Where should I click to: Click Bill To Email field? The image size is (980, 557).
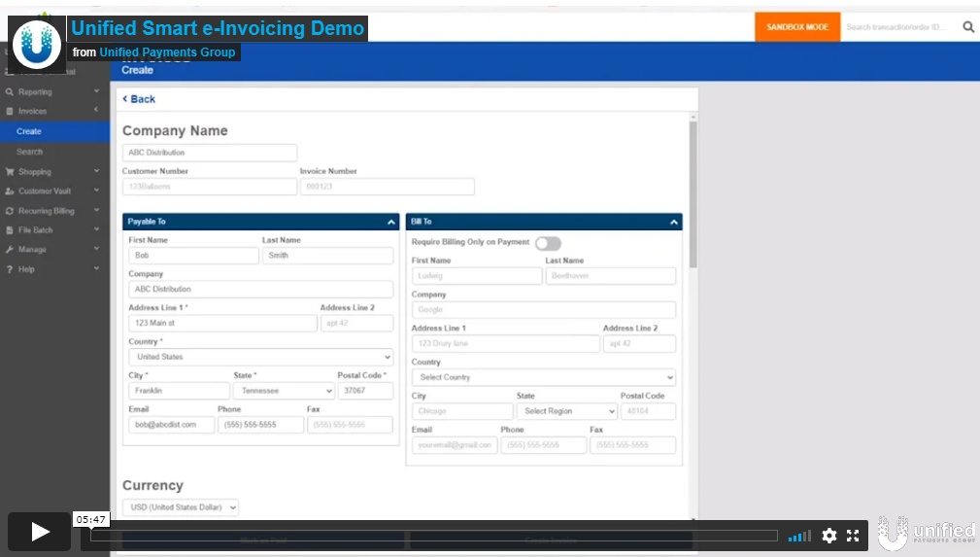pos(455,445)
